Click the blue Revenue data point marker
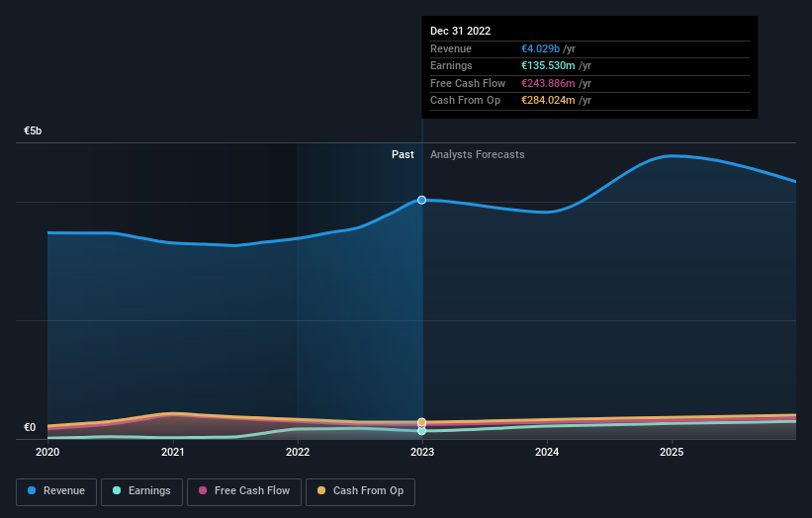This screenshot has height=518, width=812. (x=422, y=200)
